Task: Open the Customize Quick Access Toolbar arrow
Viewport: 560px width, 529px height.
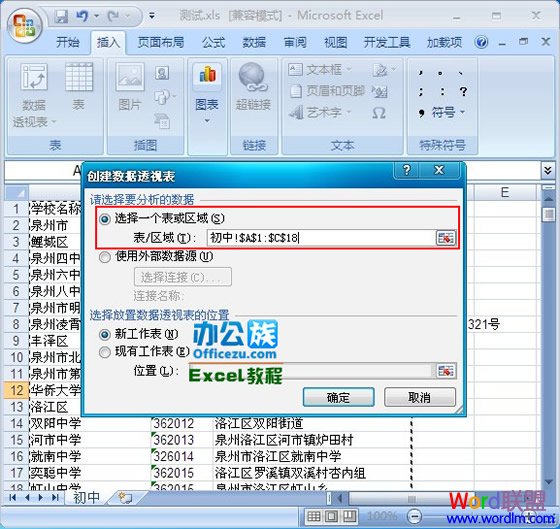Action: [152, 16]
